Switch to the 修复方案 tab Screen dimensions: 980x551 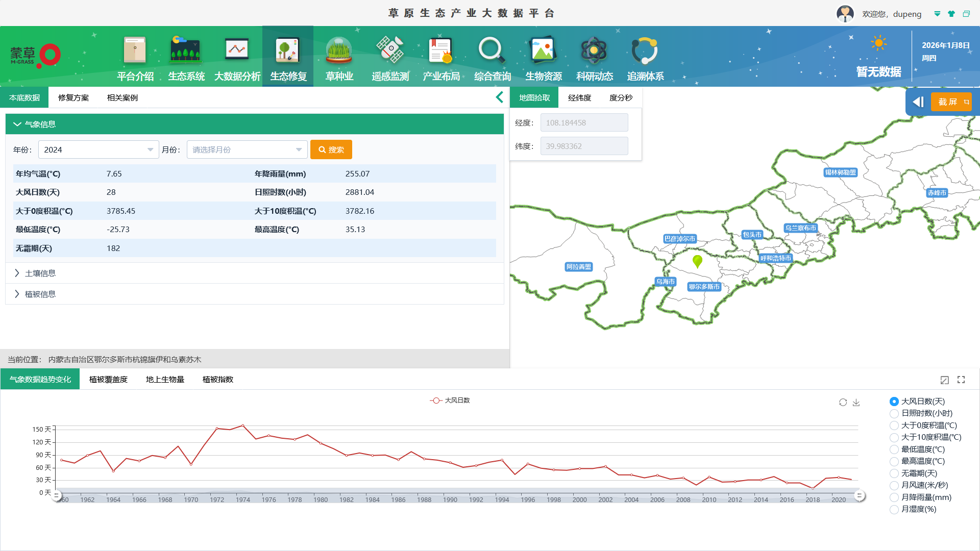point(73,97)
